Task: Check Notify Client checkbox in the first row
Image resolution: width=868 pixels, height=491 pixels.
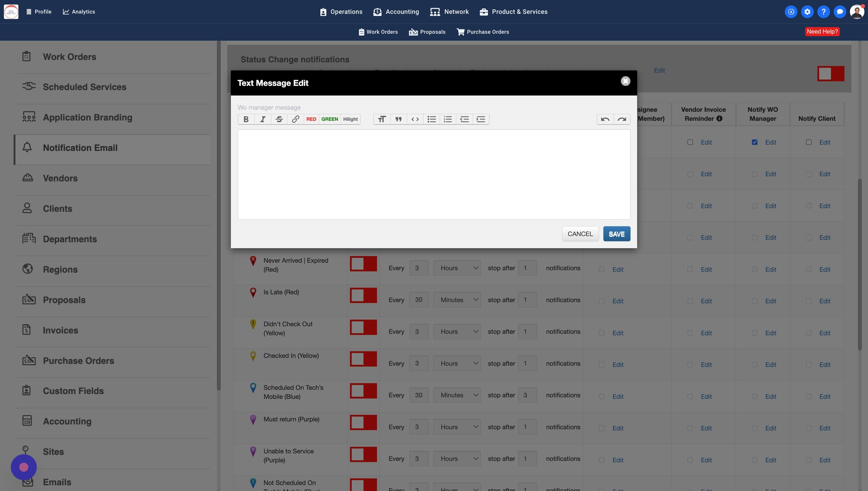Action: 809,142
